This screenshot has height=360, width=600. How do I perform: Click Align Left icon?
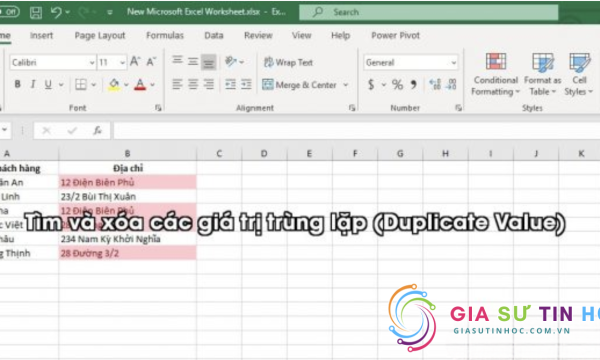tap(177, 84)
